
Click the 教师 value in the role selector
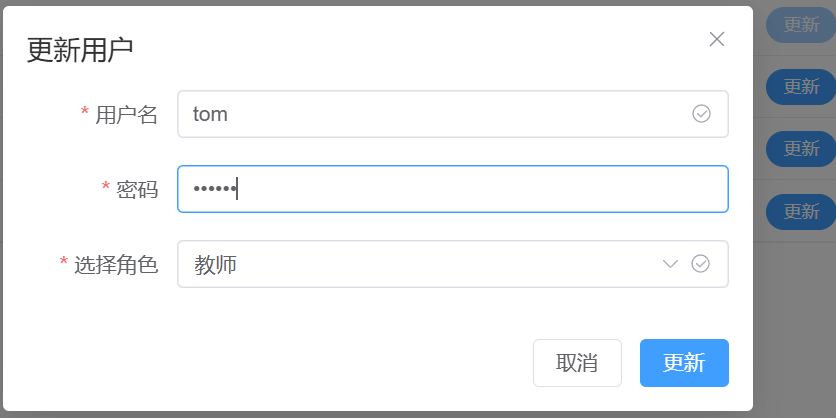(216, 264)
